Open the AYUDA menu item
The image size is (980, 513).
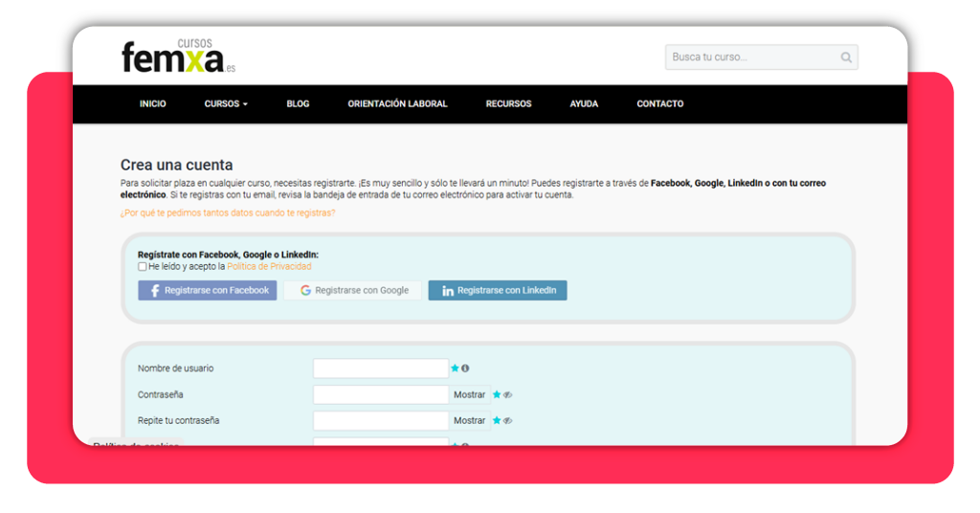(584, 103)
